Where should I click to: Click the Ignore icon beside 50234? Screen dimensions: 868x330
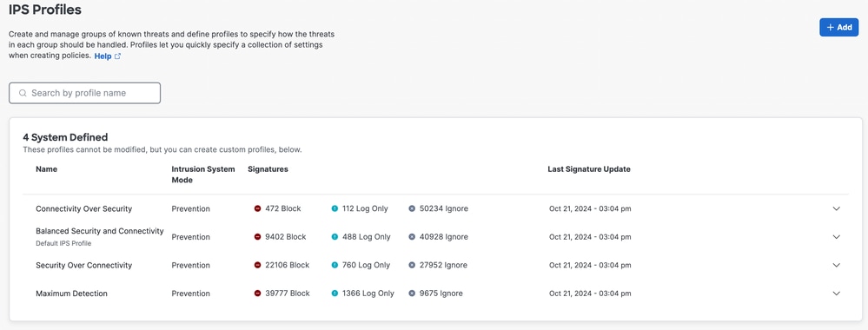[x=412, y=208]
